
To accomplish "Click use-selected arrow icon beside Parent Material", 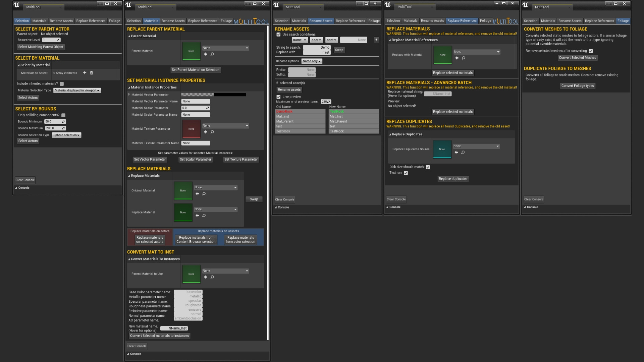I will click(206, 54).
